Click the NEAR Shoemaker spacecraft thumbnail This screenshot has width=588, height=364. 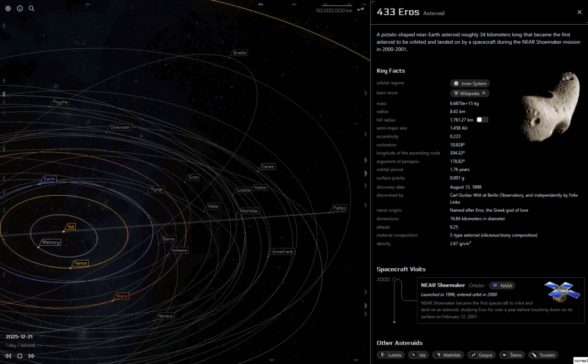coord(562,291)
